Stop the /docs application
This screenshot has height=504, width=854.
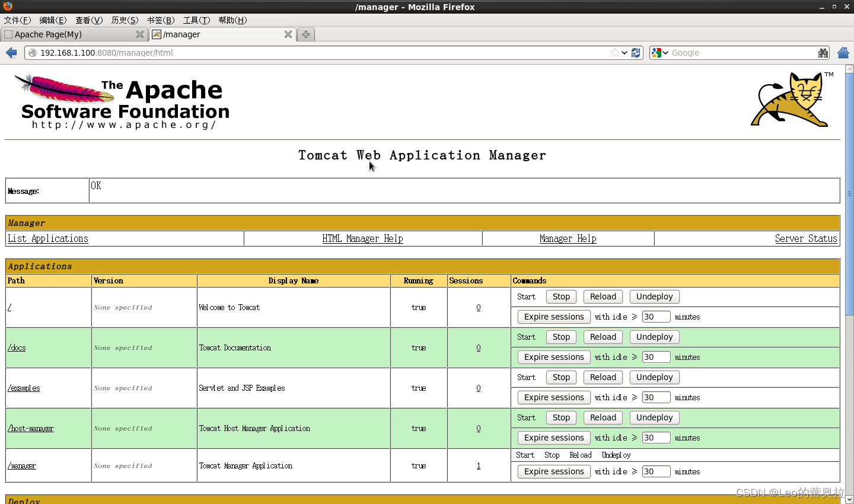(561, 337)
